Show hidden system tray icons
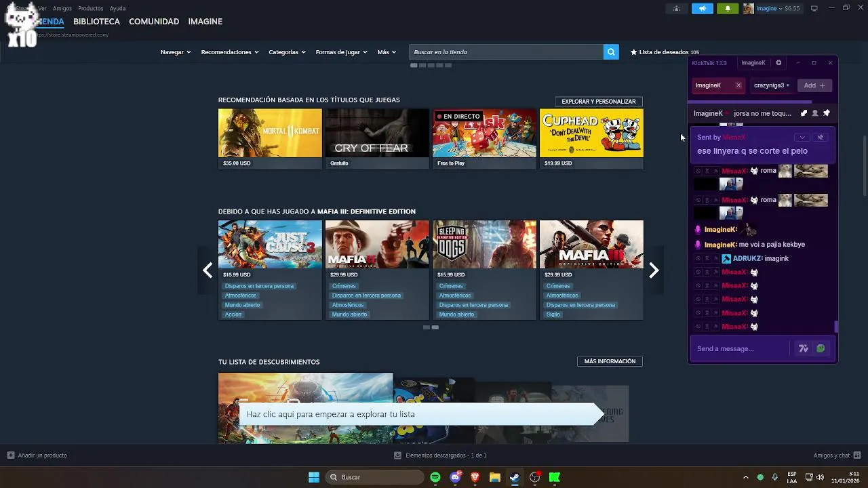 coord(745,477)
